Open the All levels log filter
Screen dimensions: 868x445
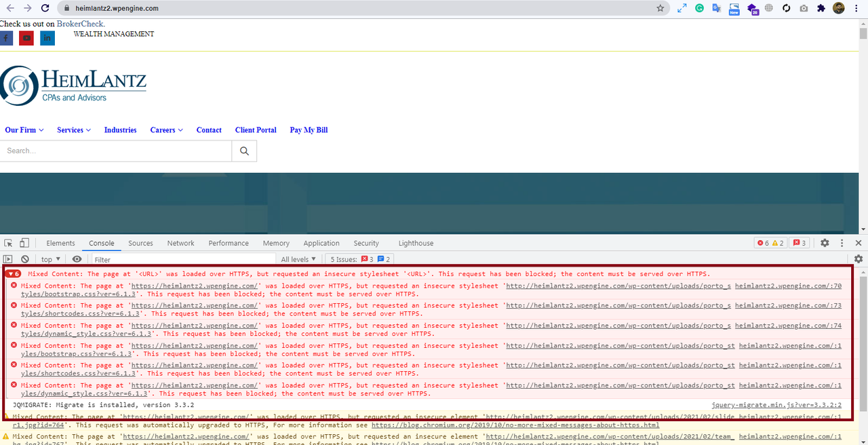coord(298,259)
